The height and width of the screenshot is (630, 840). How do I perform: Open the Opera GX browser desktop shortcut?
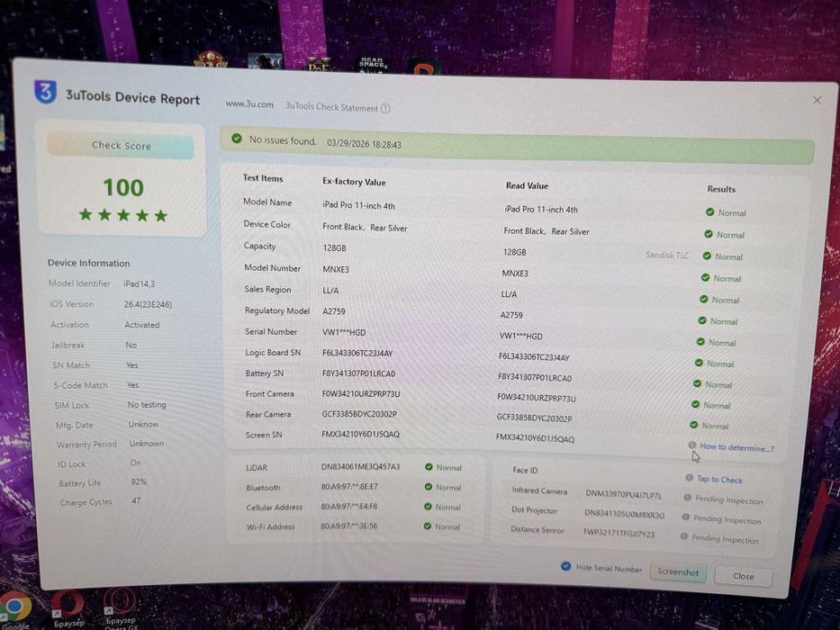pyautogui.click(x=121, y=606)
